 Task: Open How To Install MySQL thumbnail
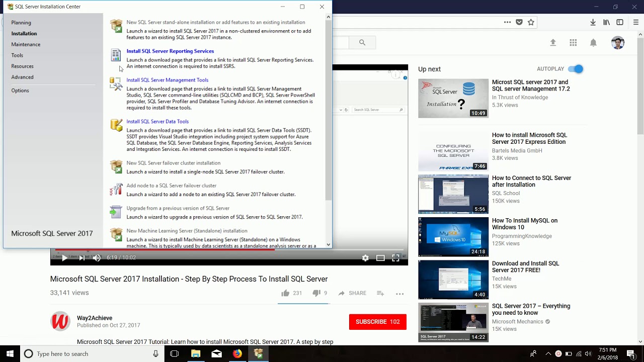point(453,237)
